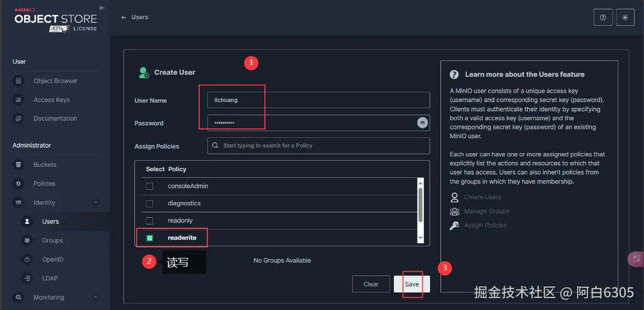Click the Documentation sidebar icon

tap(19, 119)
